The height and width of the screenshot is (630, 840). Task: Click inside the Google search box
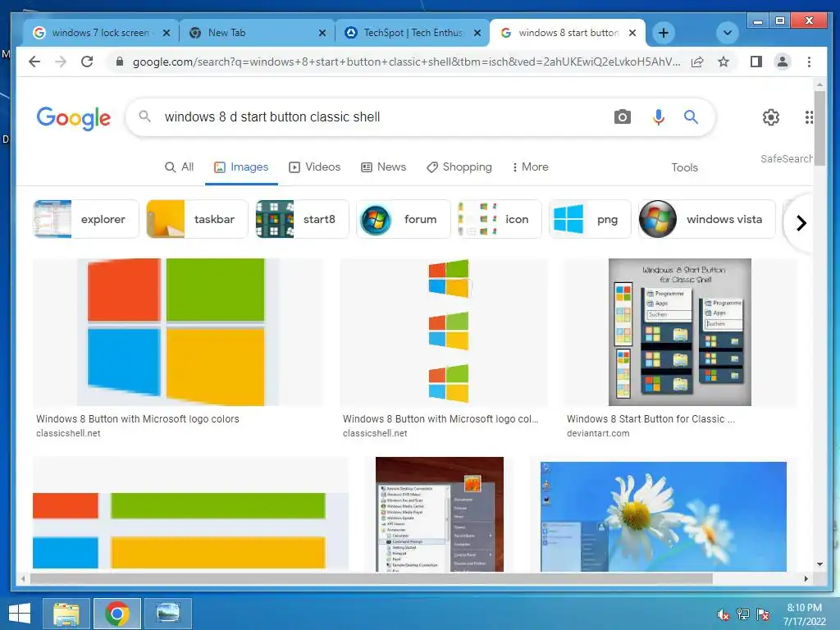(375, 116)
